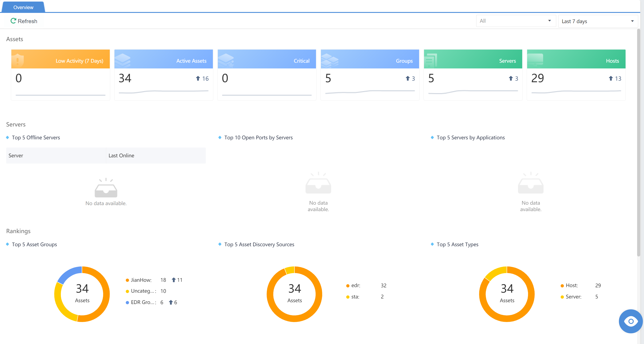Toggle the Server legend item in Asset Types
Viewport: 644px width, 344px height.
tap(573, 297)
